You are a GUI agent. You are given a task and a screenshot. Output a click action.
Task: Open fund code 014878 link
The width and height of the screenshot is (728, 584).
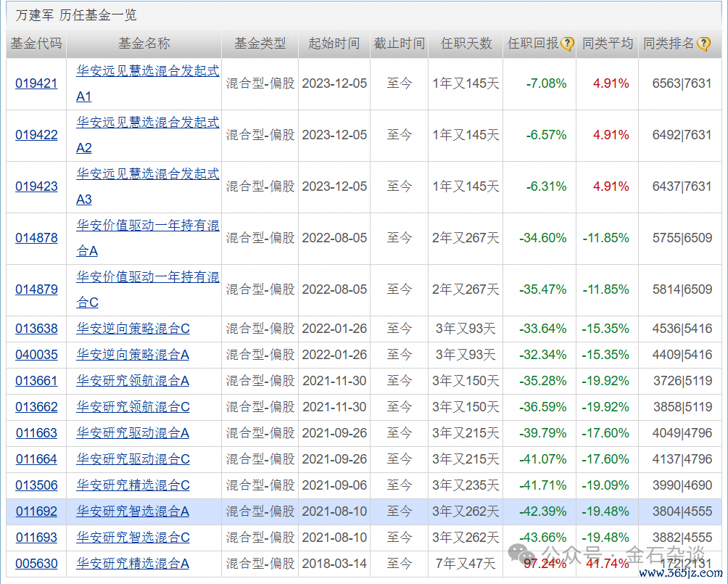click(36, 239)
